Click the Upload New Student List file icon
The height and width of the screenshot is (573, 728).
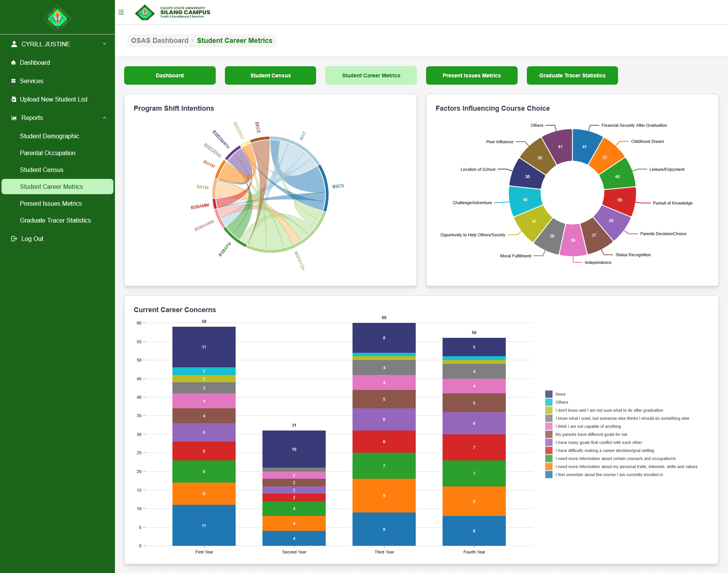click(x=13, y=99)
